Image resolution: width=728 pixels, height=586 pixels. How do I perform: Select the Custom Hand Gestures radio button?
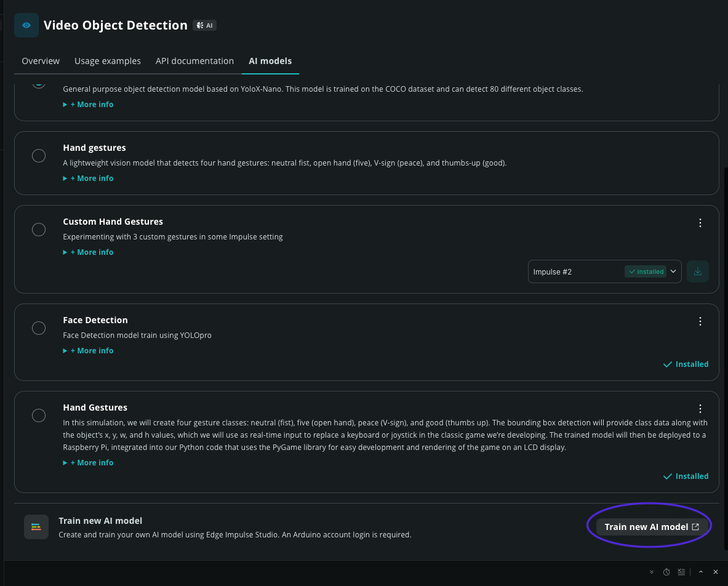pos(39,230)
